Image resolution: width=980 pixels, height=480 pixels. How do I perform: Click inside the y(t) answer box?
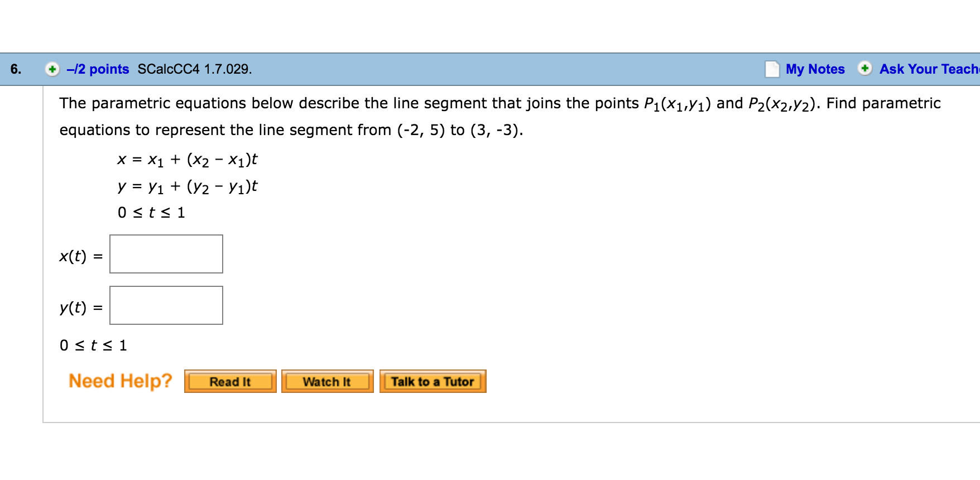[166, 305]
